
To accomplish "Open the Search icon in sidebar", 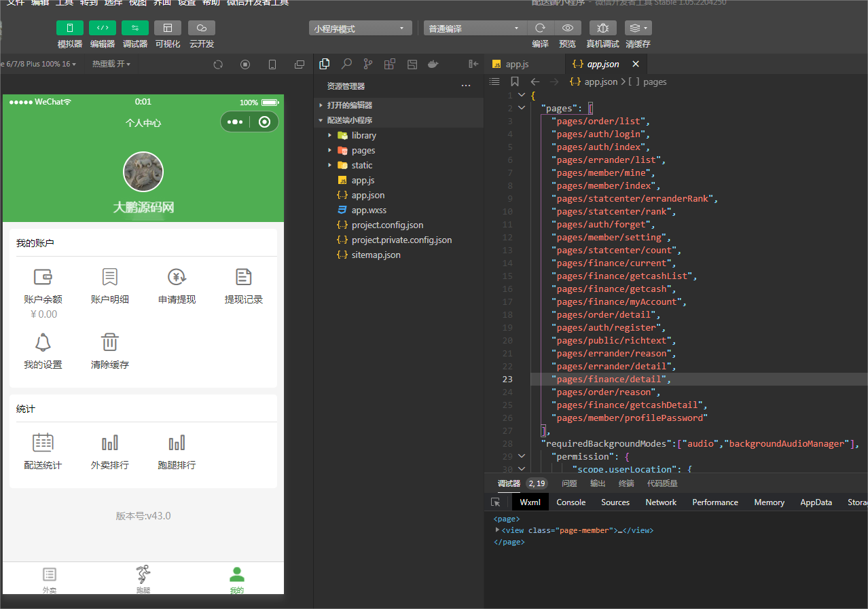I will [x=346, y=64].
